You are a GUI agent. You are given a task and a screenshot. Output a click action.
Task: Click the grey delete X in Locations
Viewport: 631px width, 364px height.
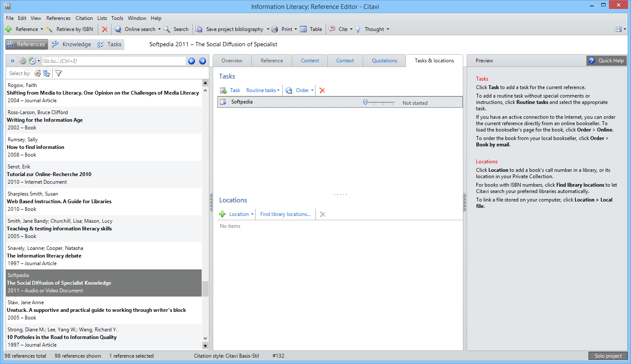(x=323, y=214)
